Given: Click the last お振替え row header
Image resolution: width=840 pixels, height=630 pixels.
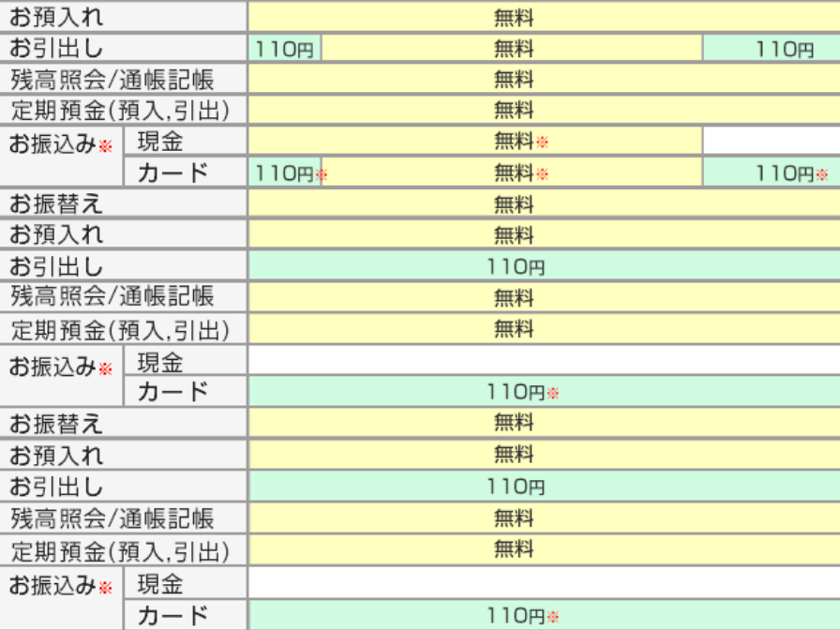Looking at the screenshot, I should [x=123, y=424].
